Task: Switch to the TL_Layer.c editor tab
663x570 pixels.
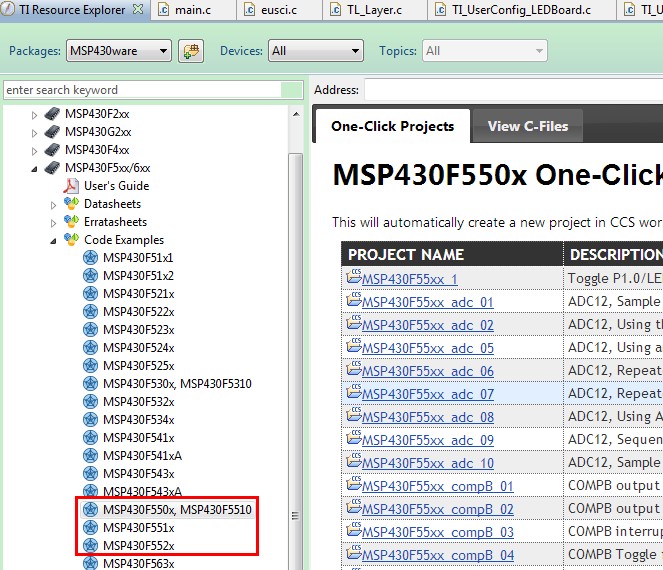Action: click(x=375, y=10)
